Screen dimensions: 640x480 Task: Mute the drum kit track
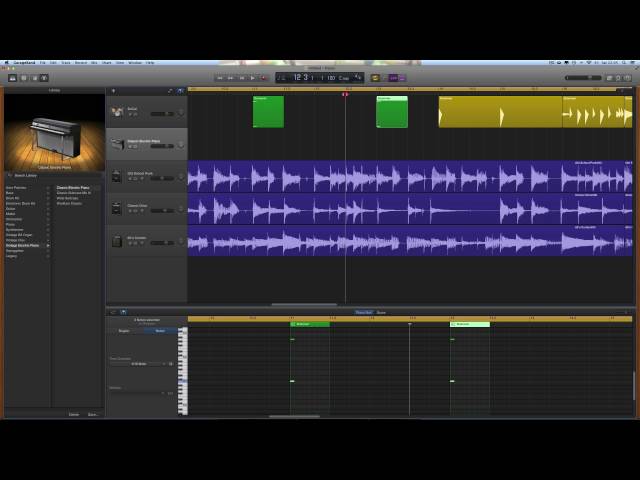coord(131,114)
